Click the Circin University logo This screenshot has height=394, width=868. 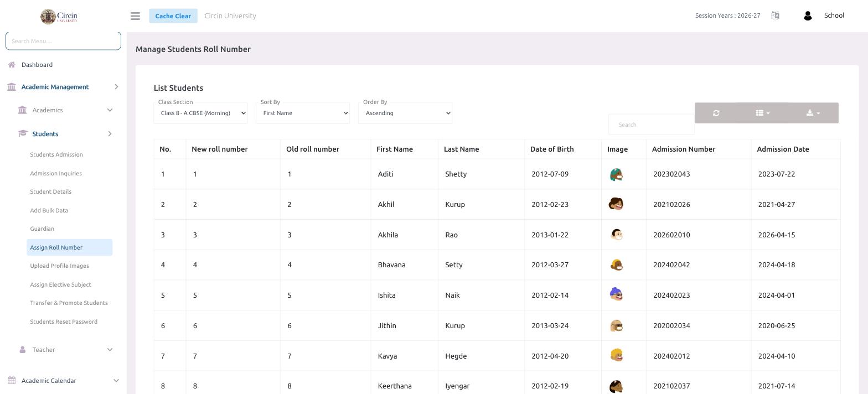click(x=59, y=16)
